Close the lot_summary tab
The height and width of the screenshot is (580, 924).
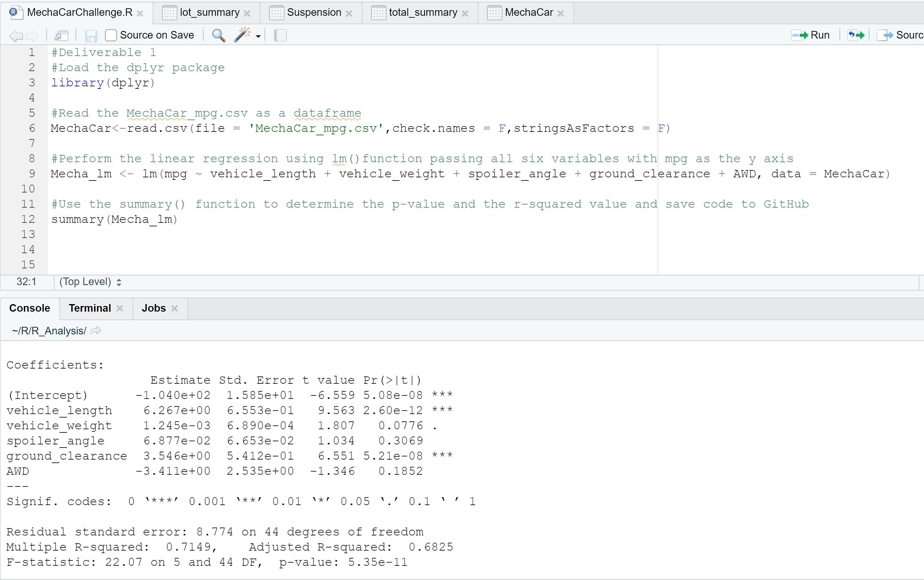tap(247, 13)
